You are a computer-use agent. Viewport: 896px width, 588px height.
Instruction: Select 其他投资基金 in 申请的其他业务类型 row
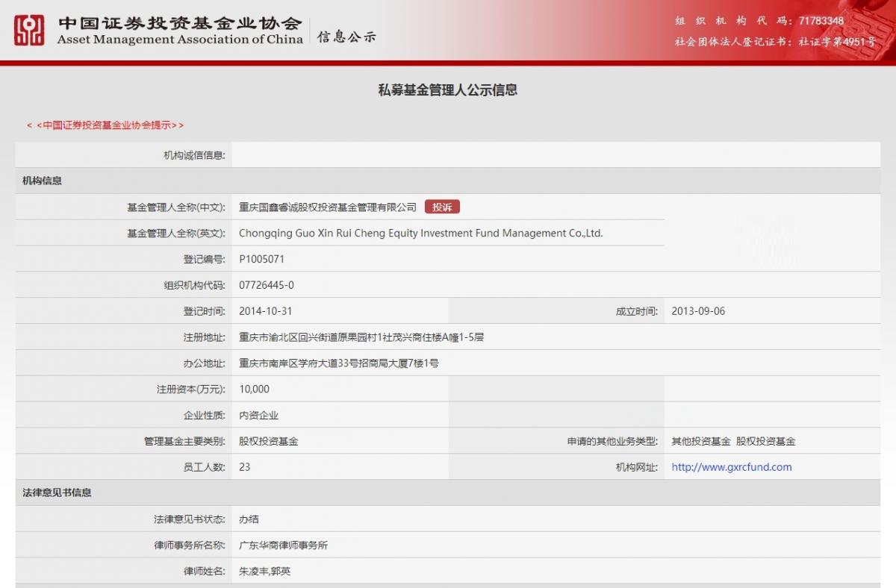click(701, 441)
